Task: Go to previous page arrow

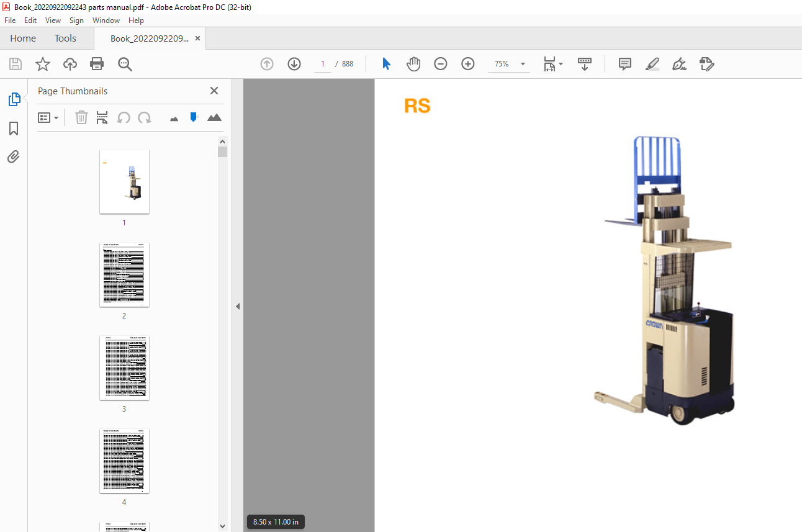Action: tap(267, 64)
